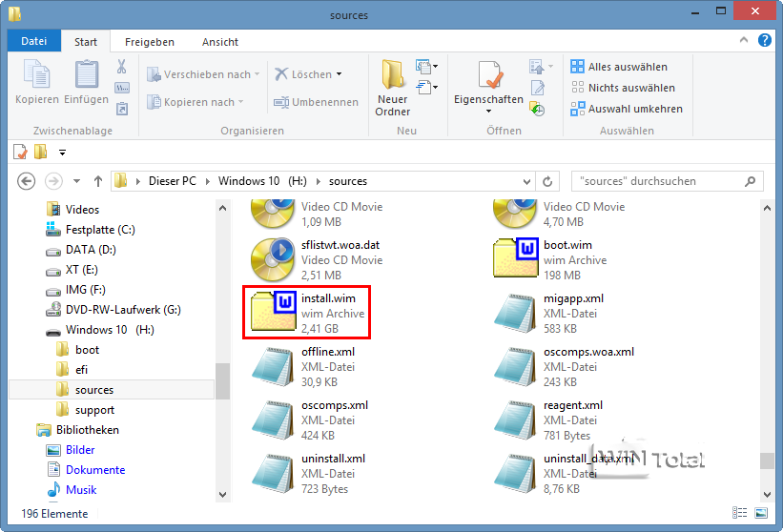783x532 pixels.
Task: Click the refresh button beside the address bar
Action: [x=547, y=181]
